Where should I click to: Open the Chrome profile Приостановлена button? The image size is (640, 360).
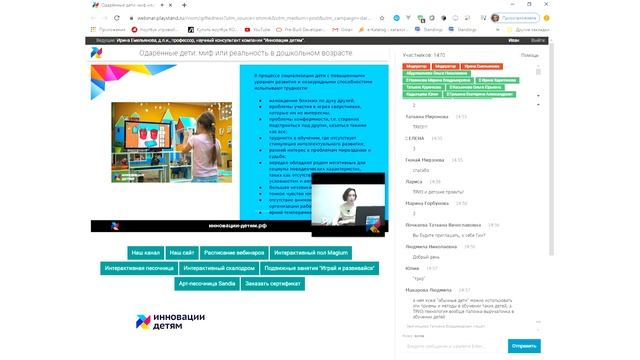pos(515,18)
